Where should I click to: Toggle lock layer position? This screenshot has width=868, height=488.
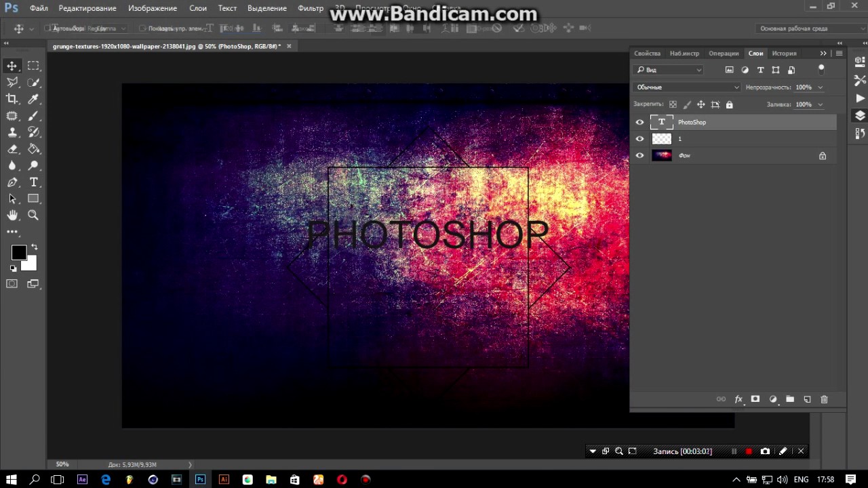(701, 104)
